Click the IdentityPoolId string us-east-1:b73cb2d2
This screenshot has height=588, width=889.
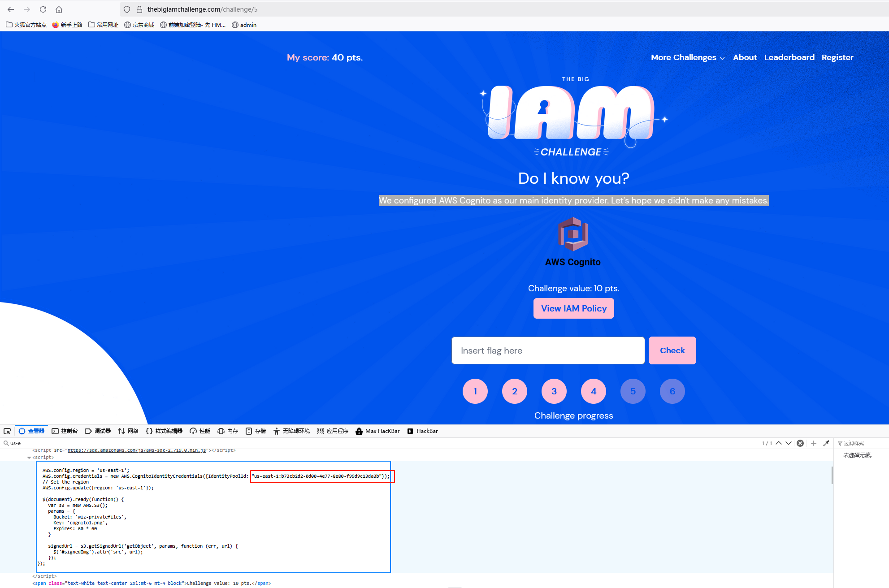click(317, 476)
